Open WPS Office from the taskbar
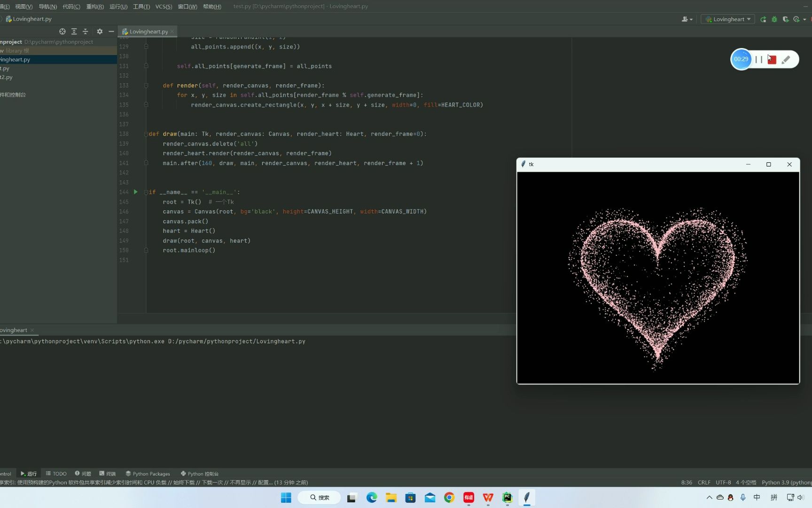This screenshot has width=812, height=508. pyautogui.click(x=488, y=498)
